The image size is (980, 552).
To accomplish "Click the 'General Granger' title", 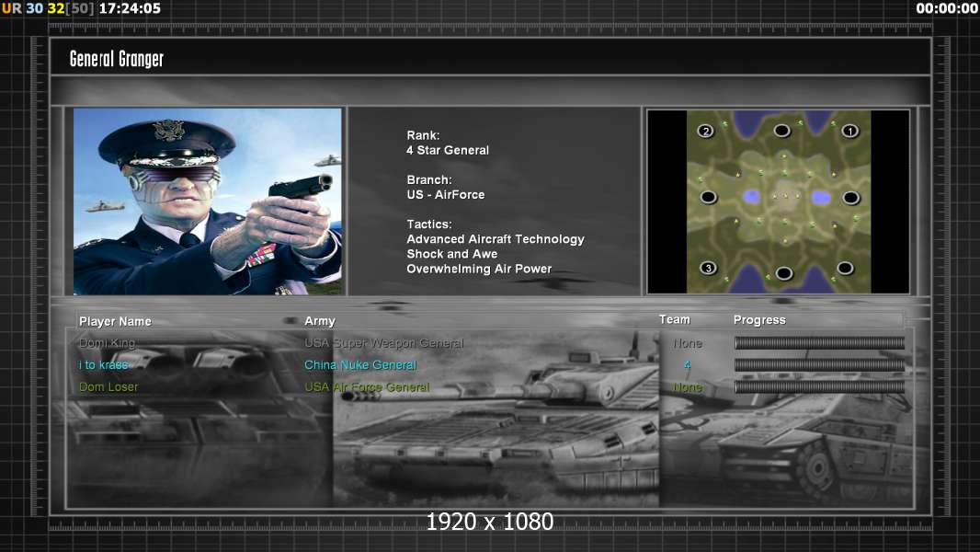I will tap(116, 59).
